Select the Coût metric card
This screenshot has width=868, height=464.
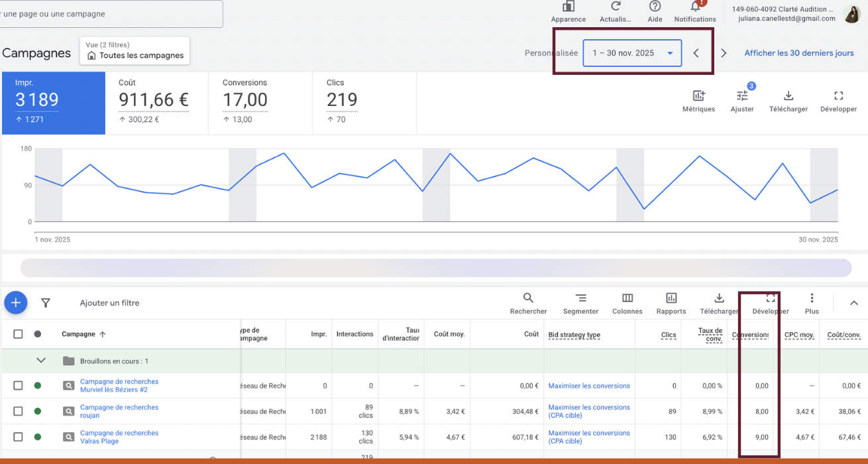[157, 103]
